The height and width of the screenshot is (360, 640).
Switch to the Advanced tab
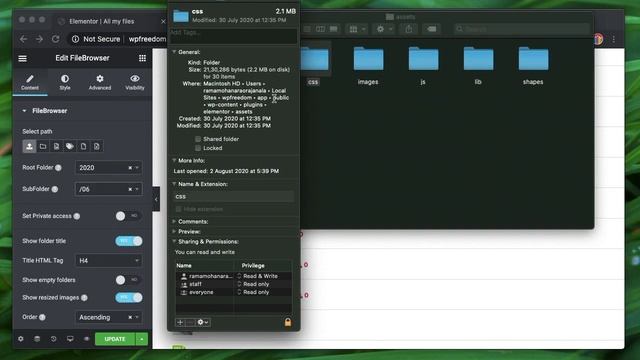click(x=100, y=82)
